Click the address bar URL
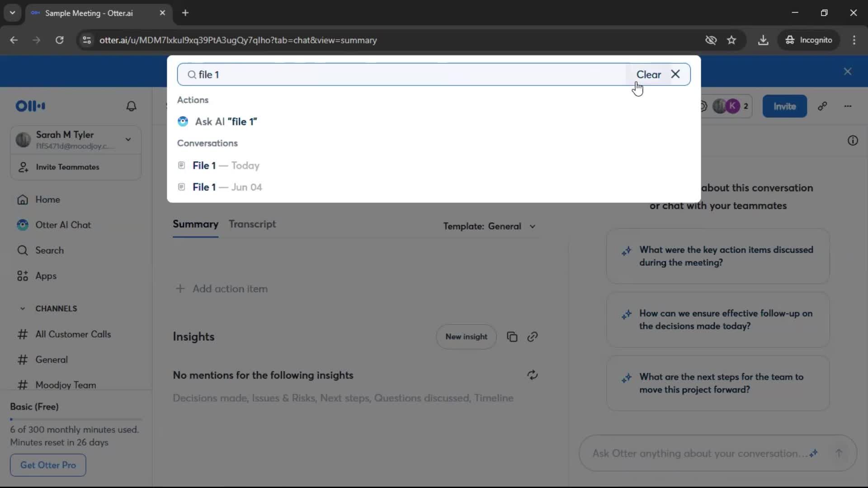868x488 pixels. [x=238, y=40]
